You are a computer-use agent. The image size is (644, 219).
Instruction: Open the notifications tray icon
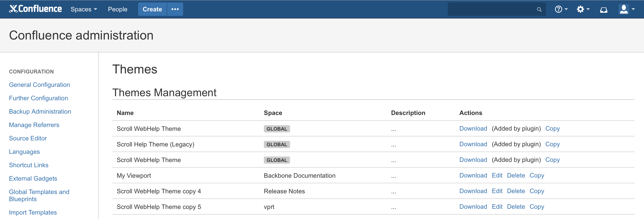coord(604,10)
